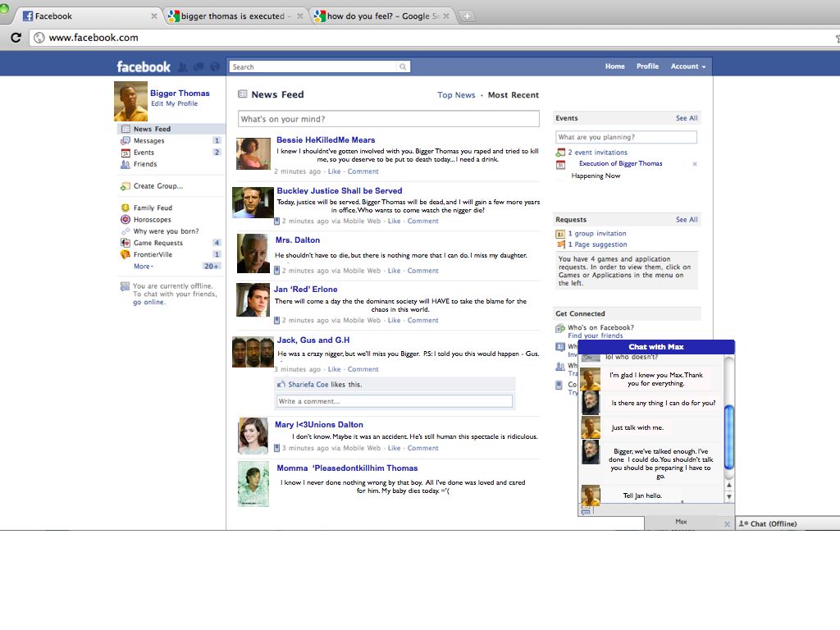
Task: Click Like on Bessie Mears' post
Action: pyautogui.click(x=334, y=171)
